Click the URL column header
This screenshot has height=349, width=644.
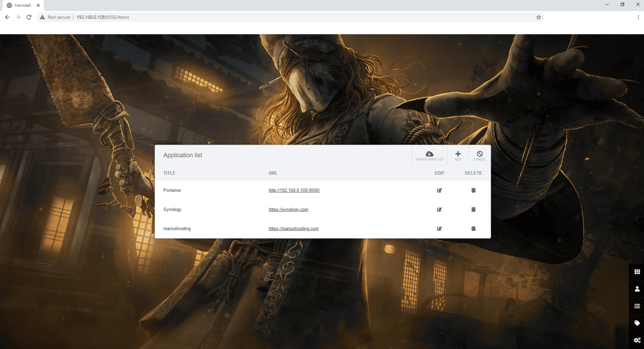273,173
